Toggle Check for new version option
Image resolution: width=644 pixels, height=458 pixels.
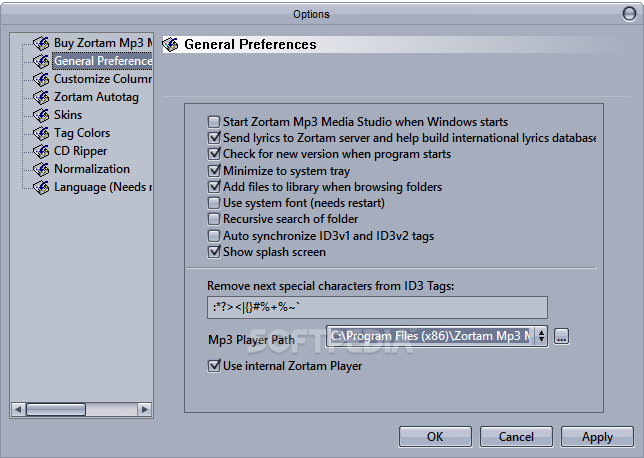pyautogui.click(x=214, y=154)
